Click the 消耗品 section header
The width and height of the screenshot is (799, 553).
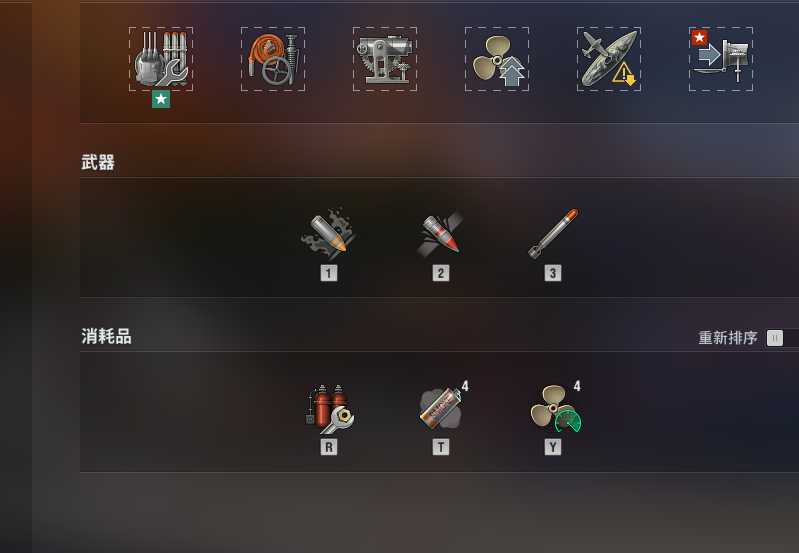coord(106,336)
